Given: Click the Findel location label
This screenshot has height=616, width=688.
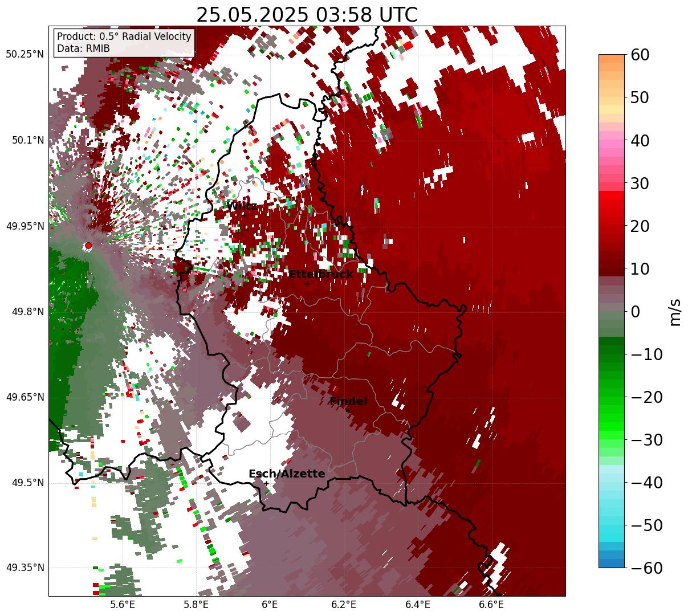Looking at the screenshot, I should coord(348,401).
